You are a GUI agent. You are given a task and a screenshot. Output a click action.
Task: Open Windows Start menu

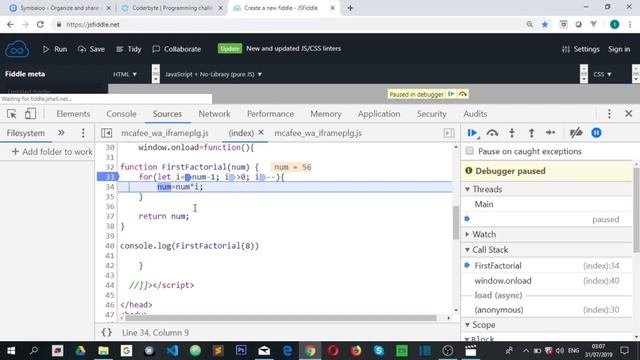click(x=11, y=351)
